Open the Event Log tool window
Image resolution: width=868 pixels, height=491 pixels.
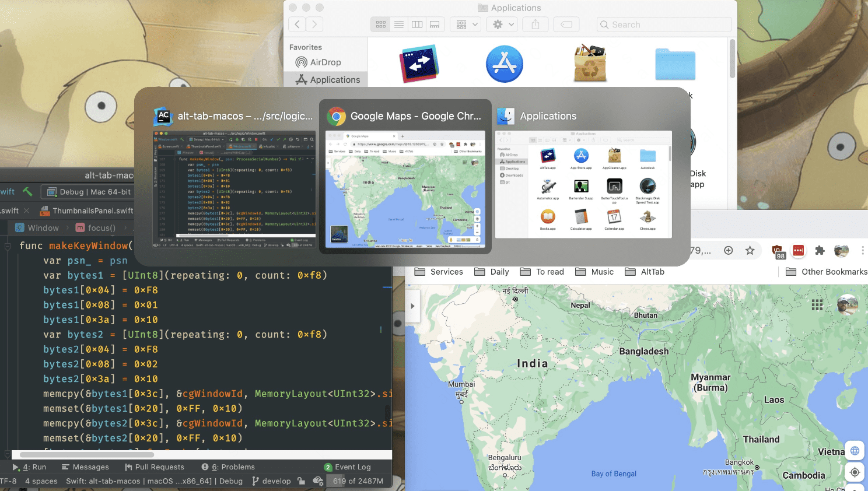click(x=348, y=467)
